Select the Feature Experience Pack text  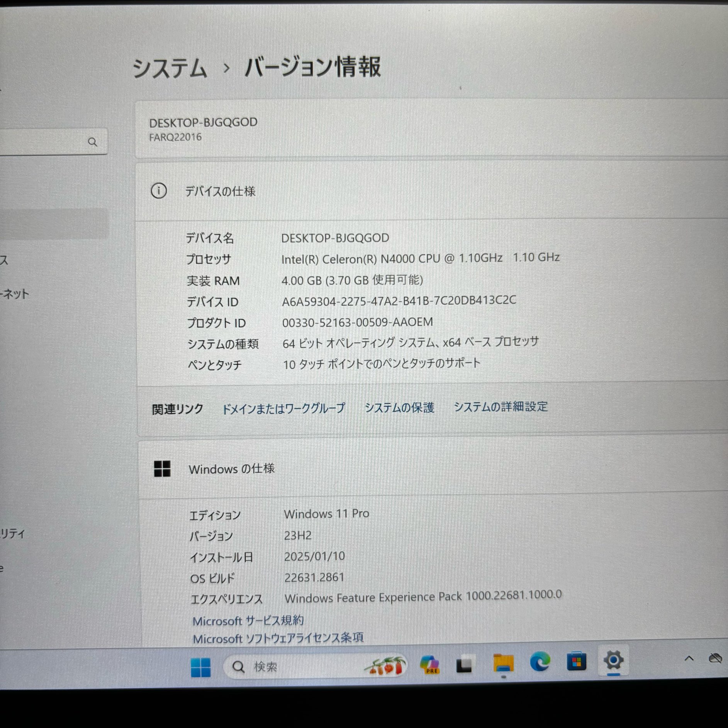[x=423, y=596]
